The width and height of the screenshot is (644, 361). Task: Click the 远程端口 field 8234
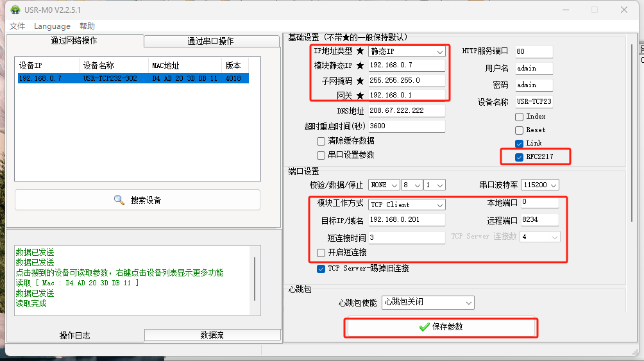click(x=539, y=220)
